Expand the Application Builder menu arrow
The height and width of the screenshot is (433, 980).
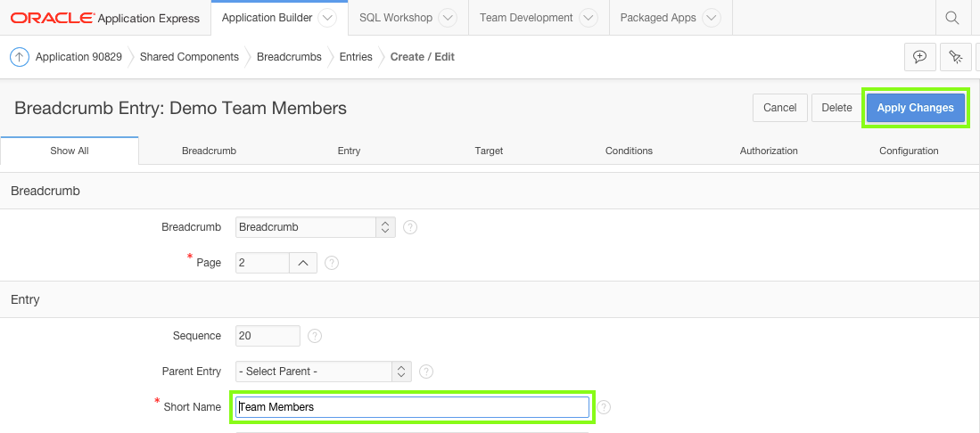pyautogui.click(x=327, y=18)
